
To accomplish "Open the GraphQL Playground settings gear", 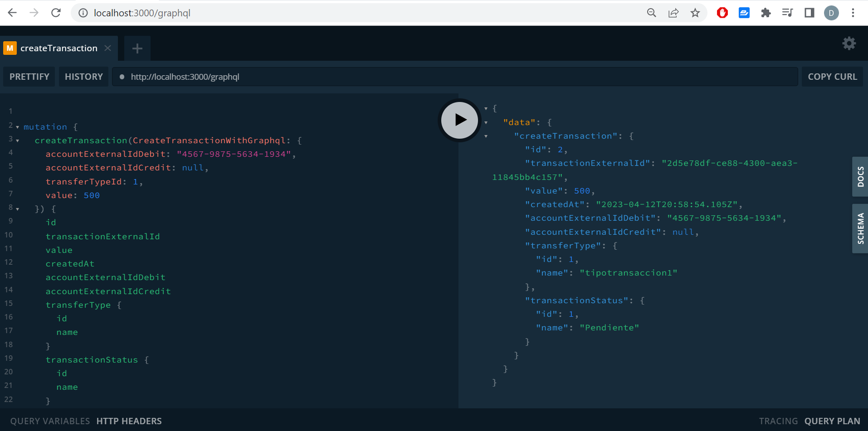I will (x=849, y=44).
